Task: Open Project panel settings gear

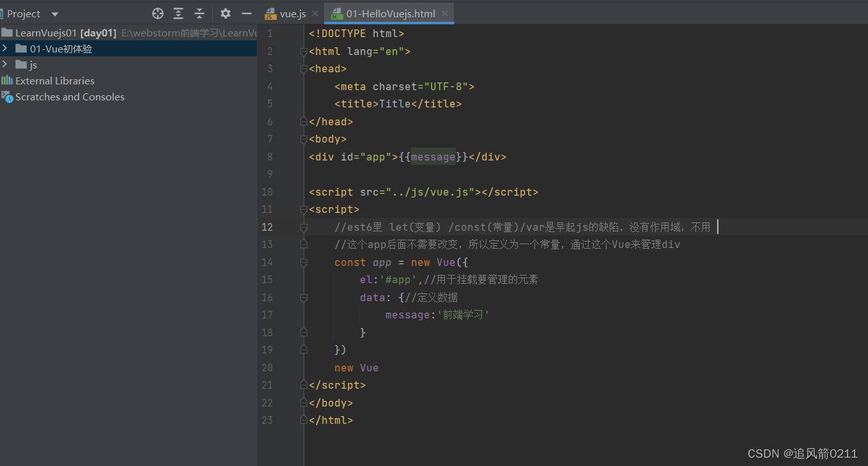Action: [226, 13]
